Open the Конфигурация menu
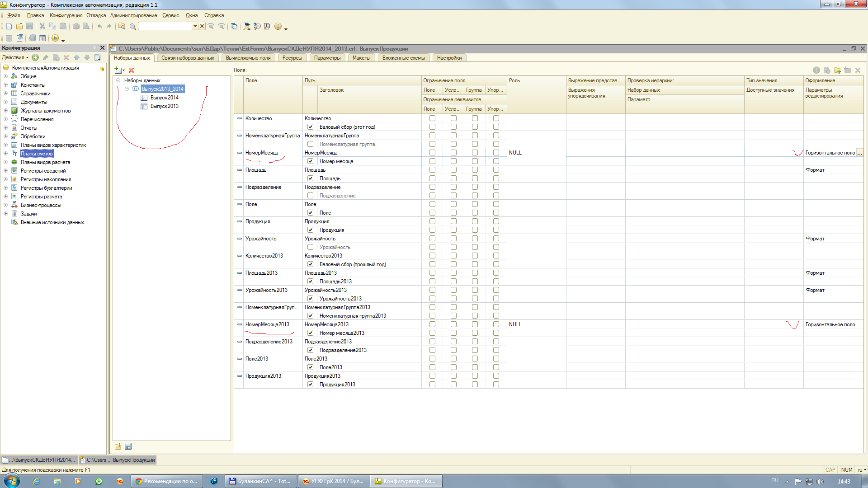 tap(66, 15)
